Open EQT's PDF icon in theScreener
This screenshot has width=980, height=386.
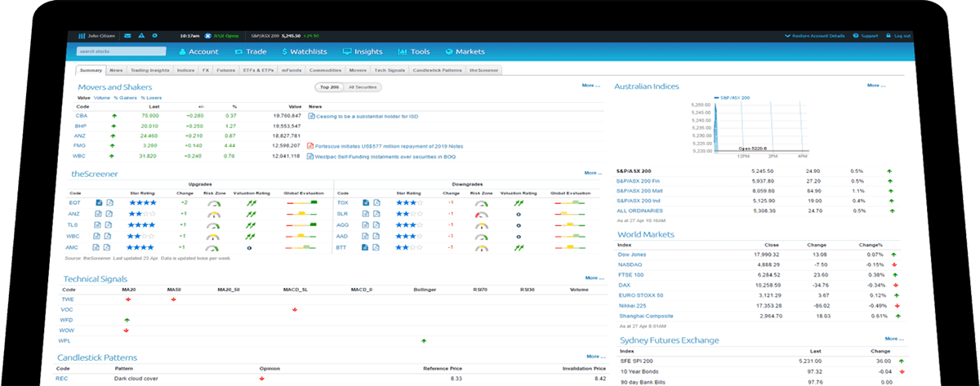[x=109, y=202]
